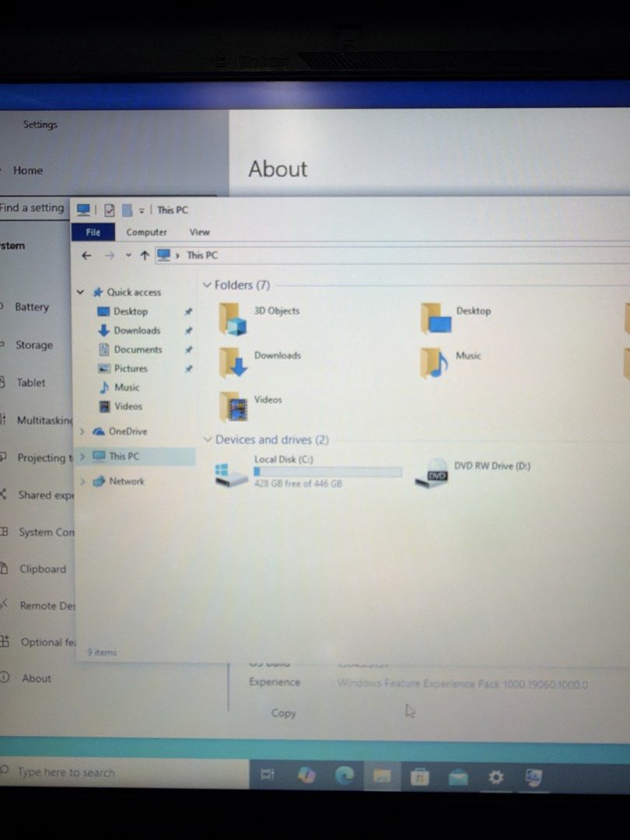Click the Copy button in Settings About

coord(283,713)
